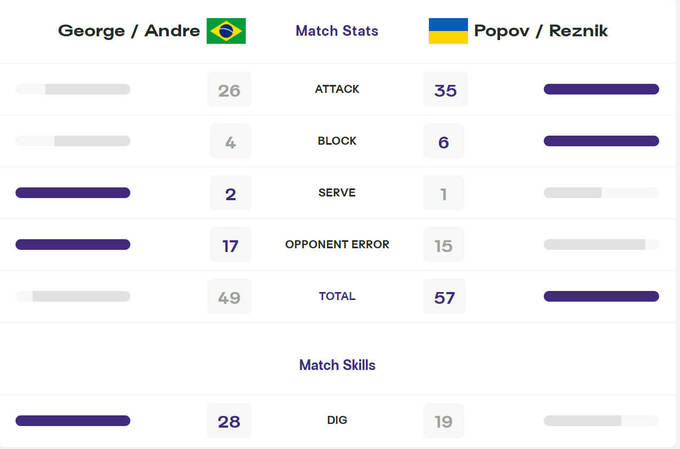Open the Match Stats section heading
The width and height of the screenshot is (680, 449).
337,31
